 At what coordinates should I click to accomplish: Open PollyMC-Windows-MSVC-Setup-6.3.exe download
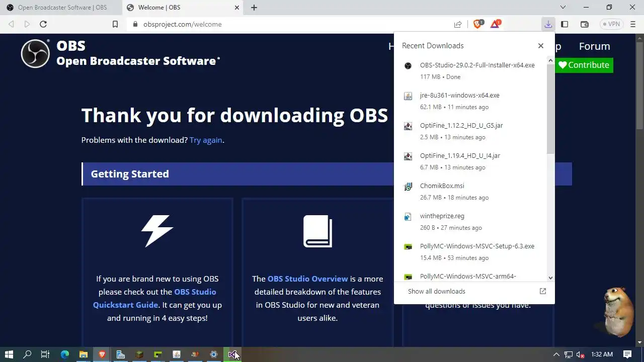click(470, 251)
